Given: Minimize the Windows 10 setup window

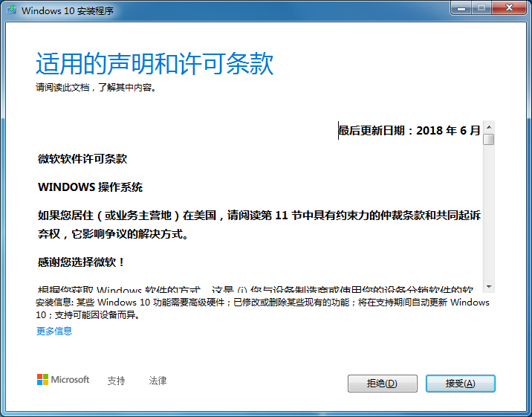Looking at the screenshot, I should coord(461,8).
